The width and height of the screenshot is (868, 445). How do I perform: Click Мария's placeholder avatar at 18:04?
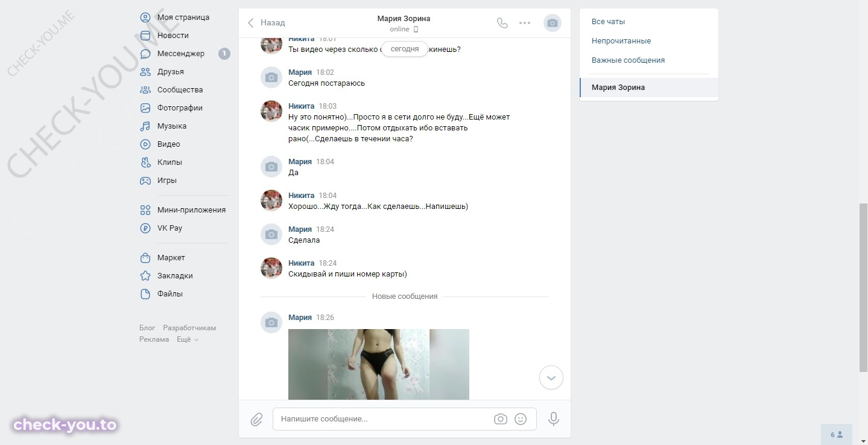[271, 167]
